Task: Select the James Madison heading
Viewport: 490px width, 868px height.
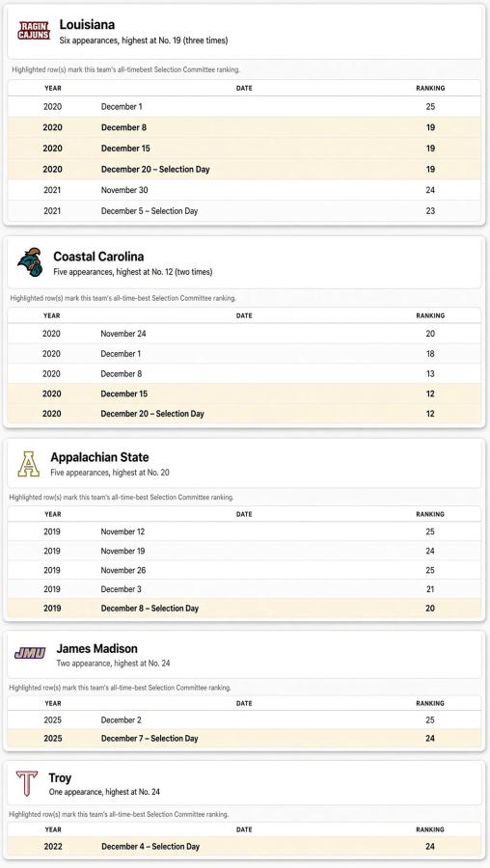Action: tap(96, 648)
